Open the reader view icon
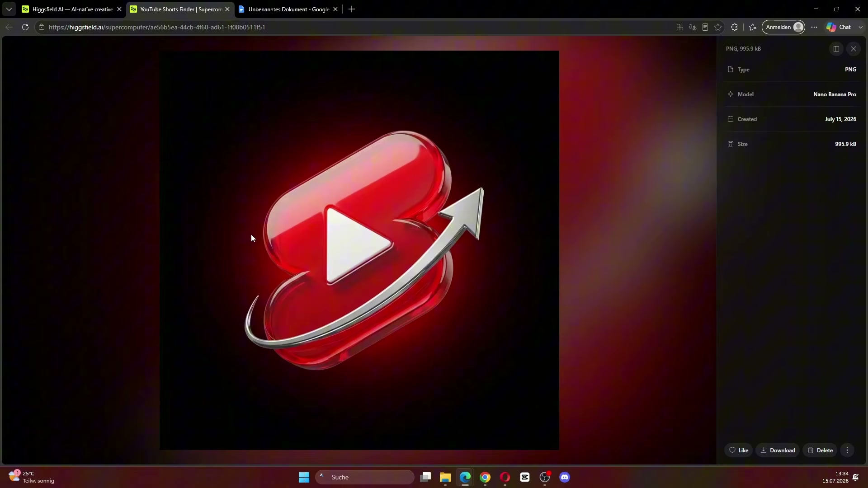The width and height of the screenshot is (868, 488). tap(705, 27)
